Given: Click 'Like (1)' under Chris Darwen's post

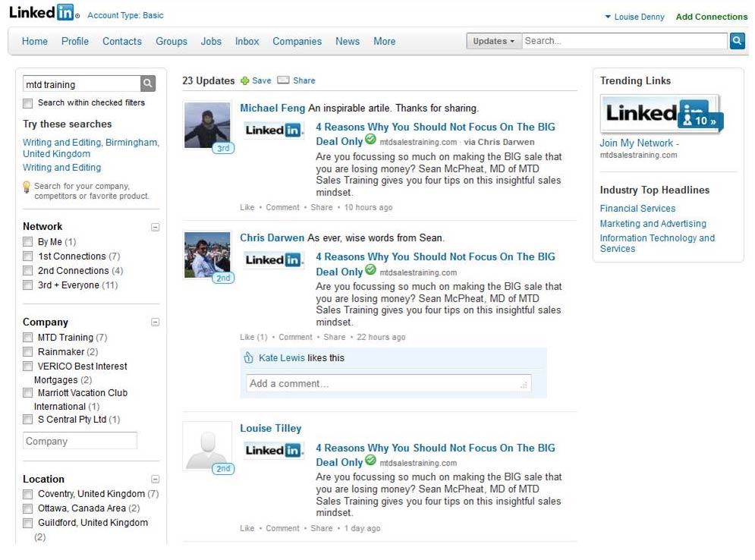Looking at the screenshot, I should coord(253,338).
